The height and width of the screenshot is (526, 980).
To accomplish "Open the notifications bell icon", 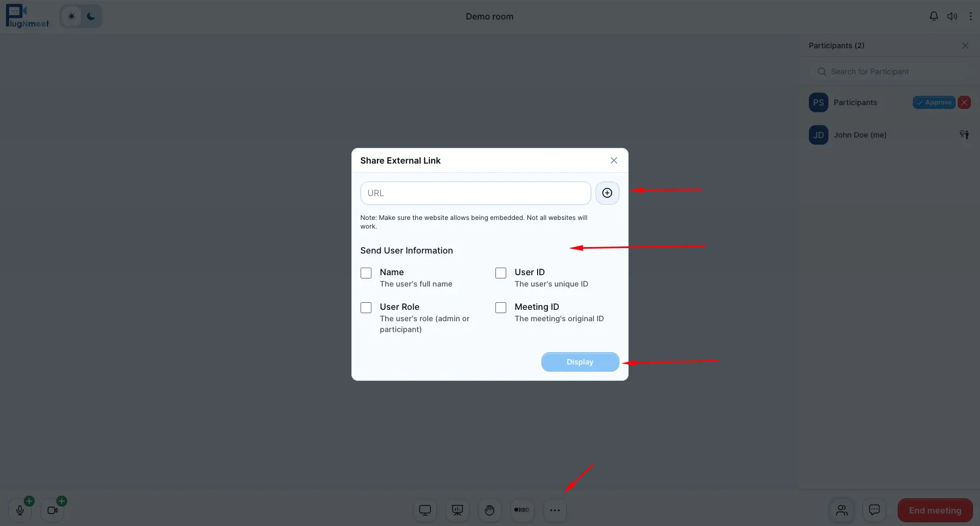I will (933, 16).
